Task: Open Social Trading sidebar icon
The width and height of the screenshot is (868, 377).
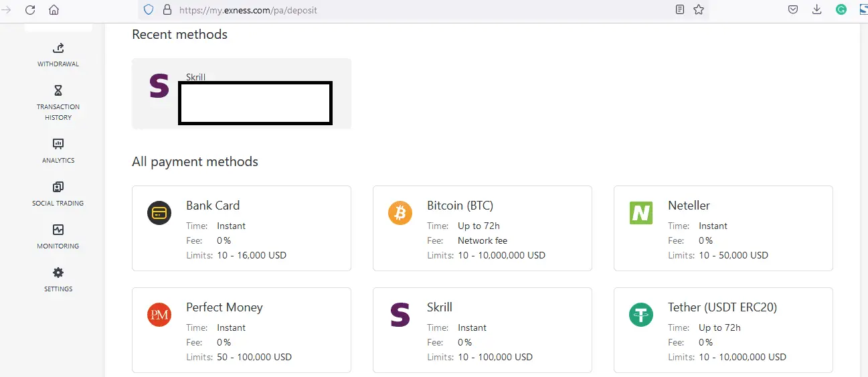Action: [58, 187]
